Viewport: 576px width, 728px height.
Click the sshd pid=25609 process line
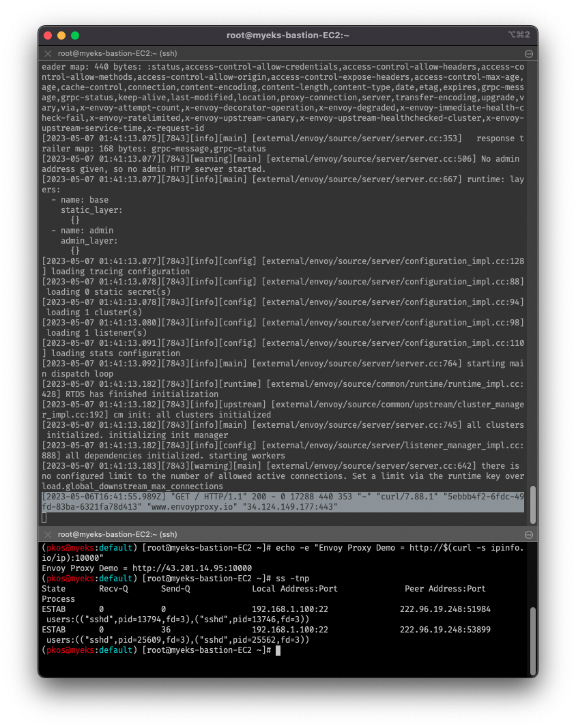click(177, 640)
